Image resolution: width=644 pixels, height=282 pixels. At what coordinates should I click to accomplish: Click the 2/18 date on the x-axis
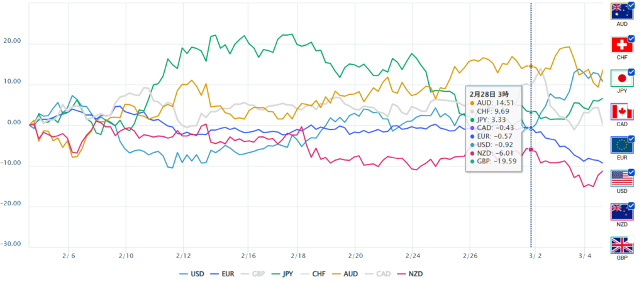[x=297, y=256]
